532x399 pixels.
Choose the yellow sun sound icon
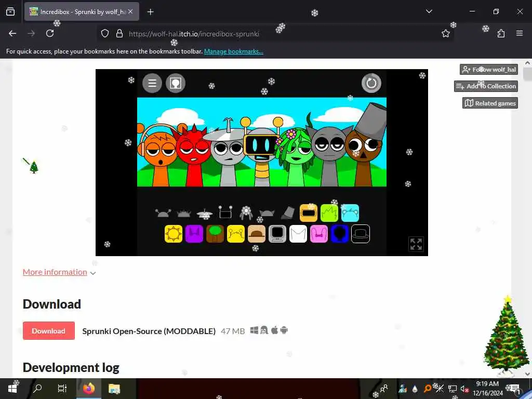[x=174, y=234]
